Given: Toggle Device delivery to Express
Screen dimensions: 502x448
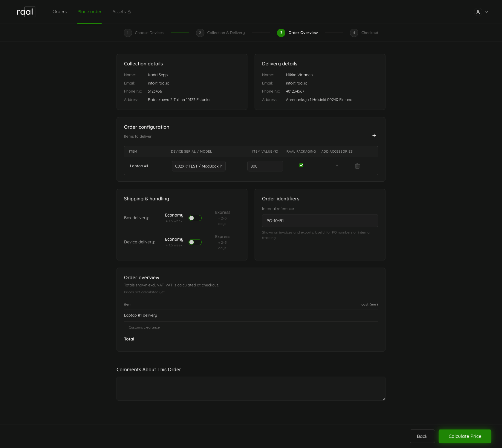Looking at the screenshot, I should [x=195, y=242].
